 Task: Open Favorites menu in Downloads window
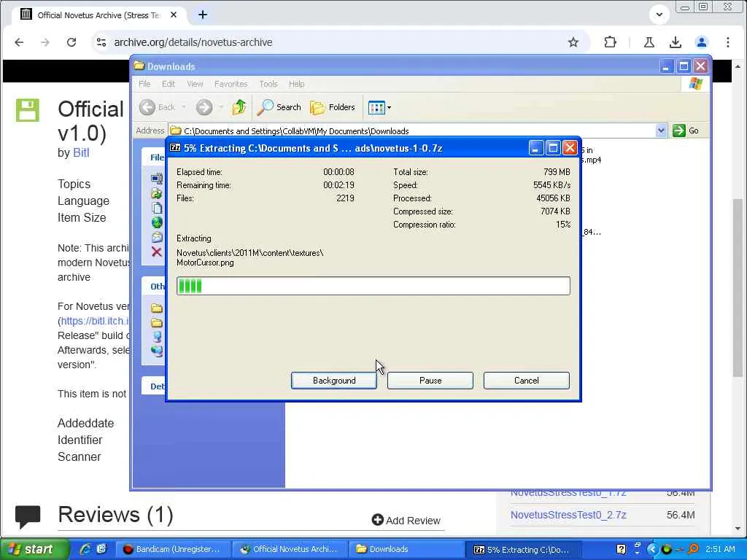(231, 84)
